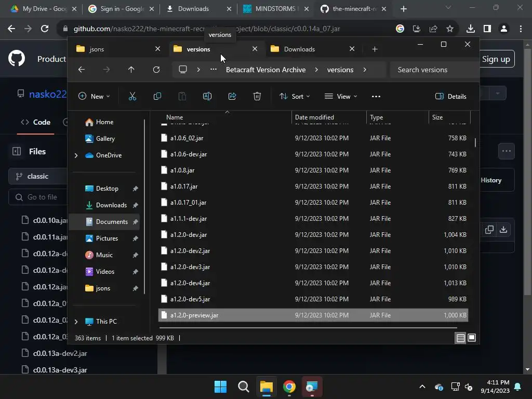Expand chevron after versions in address bar
The image size is (532, 399).
pyautogui.click(x=365, y=70)
